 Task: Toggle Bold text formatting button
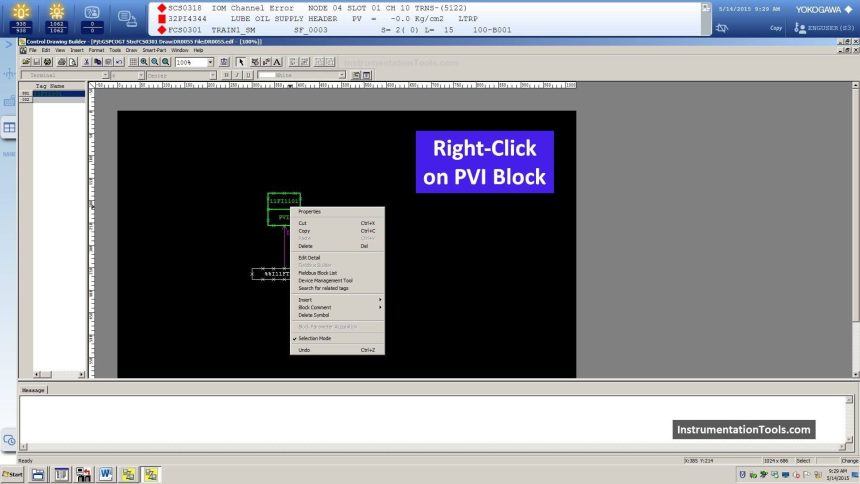pyautogui.click(x=226, y=75)
